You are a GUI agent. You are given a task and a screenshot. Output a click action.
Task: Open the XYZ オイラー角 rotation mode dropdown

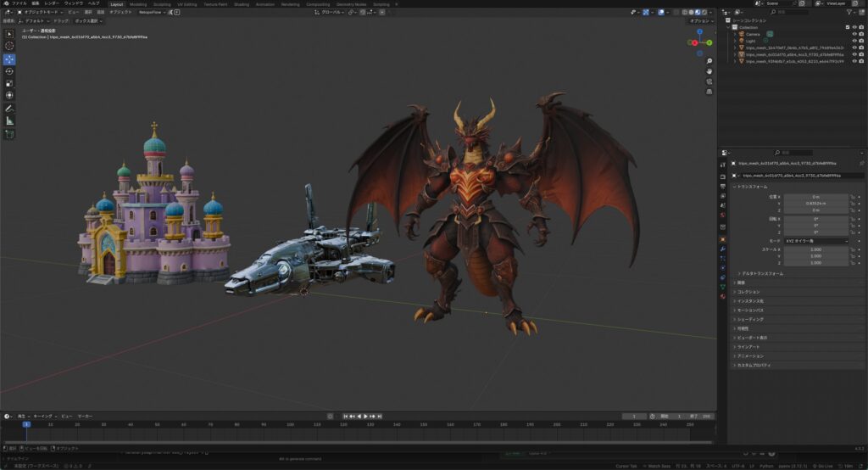[x=816, y=241]
